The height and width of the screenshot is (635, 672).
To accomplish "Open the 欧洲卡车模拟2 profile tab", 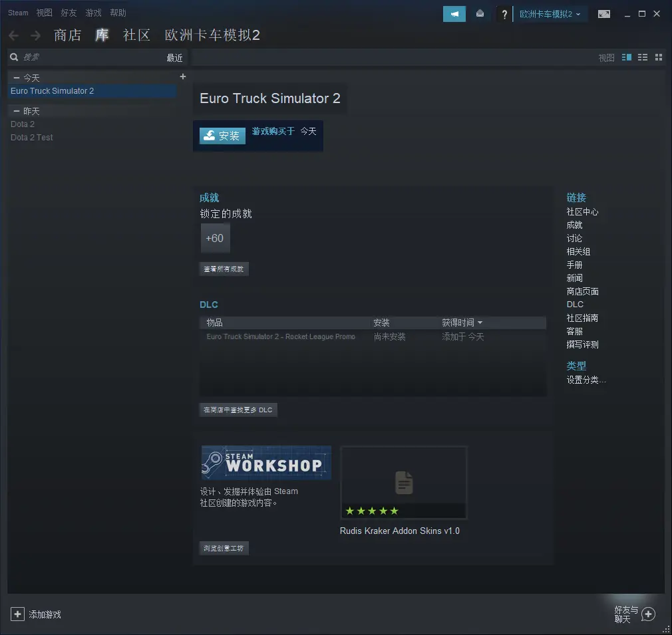I will click(x=212, y=35).
